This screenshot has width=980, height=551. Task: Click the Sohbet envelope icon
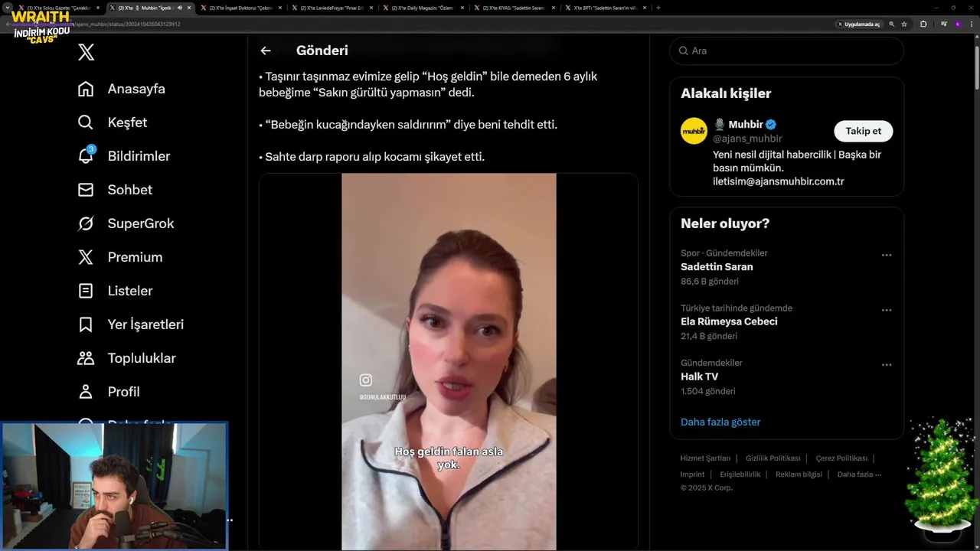click(x=86, y=190)
